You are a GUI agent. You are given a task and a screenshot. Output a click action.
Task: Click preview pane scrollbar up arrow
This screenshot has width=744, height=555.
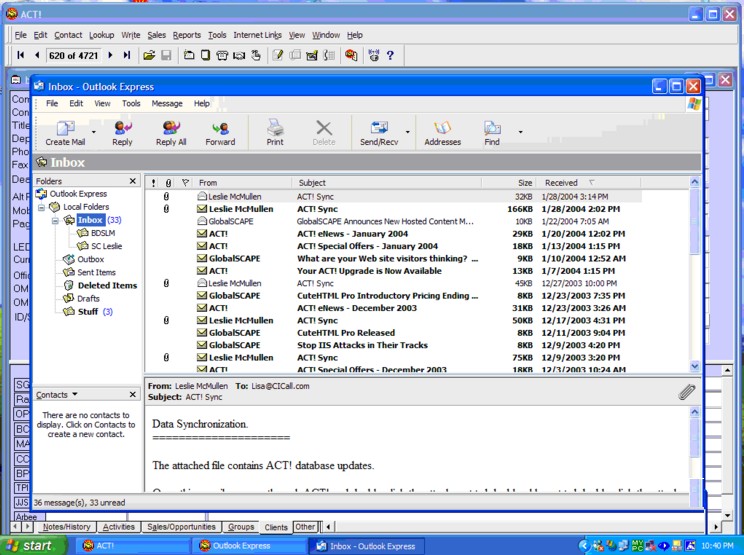695,412
